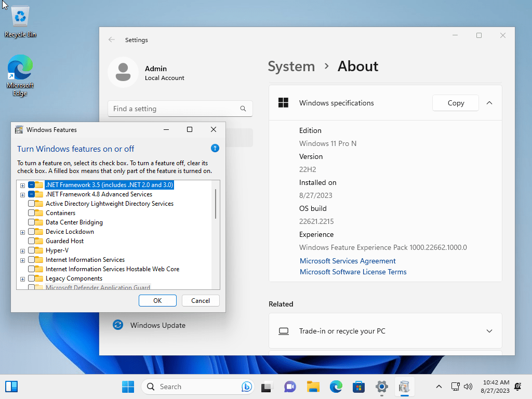Switch to Settings app on taskbar

(x=382, y=387)
